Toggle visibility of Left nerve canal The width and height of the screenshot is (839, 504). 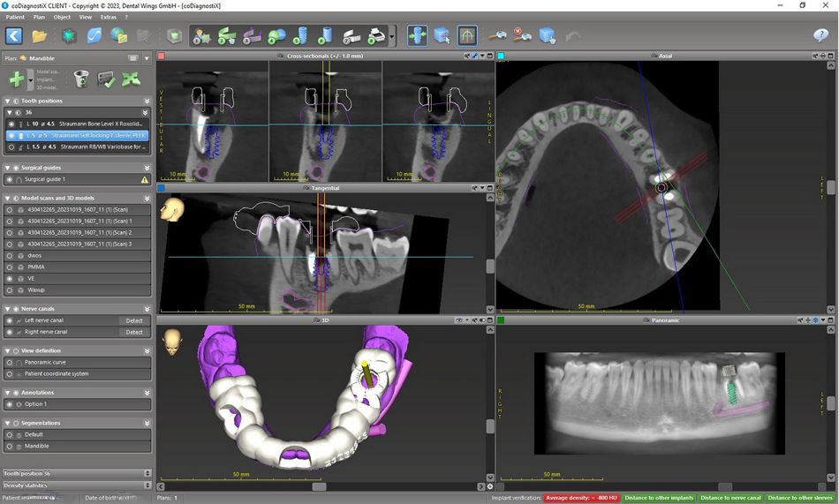tap(10, 320)
